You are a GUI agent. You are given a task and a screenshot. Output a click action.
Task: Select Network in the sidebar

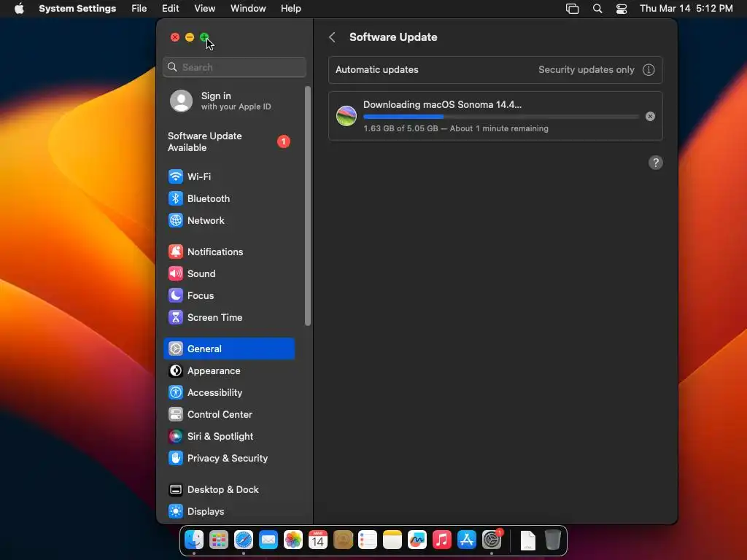(228, 220)
